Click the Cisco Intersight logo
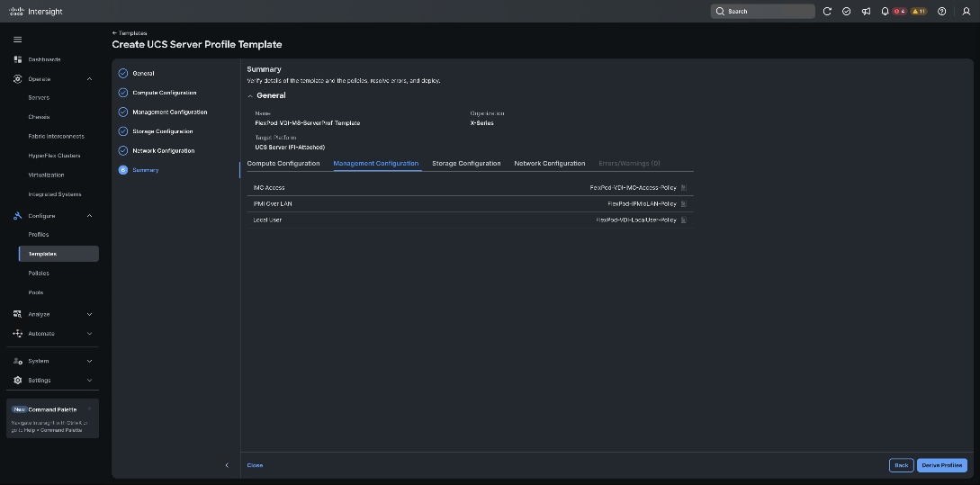Screen dimensions: 980x485 point(36,12)
